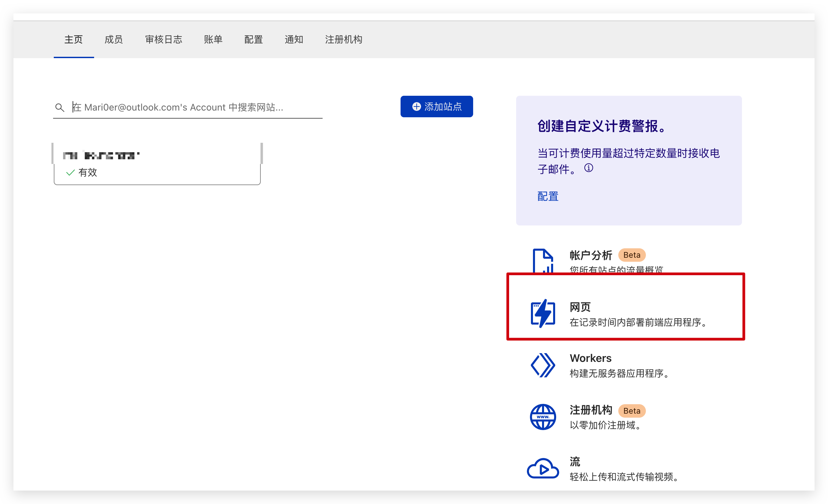Screen dimensions: 828x504
Task: Click the Registrar www globe icon
Action: coord(543,417)
